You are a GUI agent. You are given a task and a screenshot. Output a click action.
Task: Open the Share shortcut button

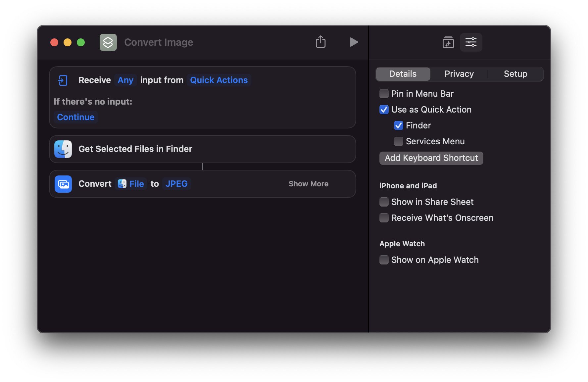(320, 42)
